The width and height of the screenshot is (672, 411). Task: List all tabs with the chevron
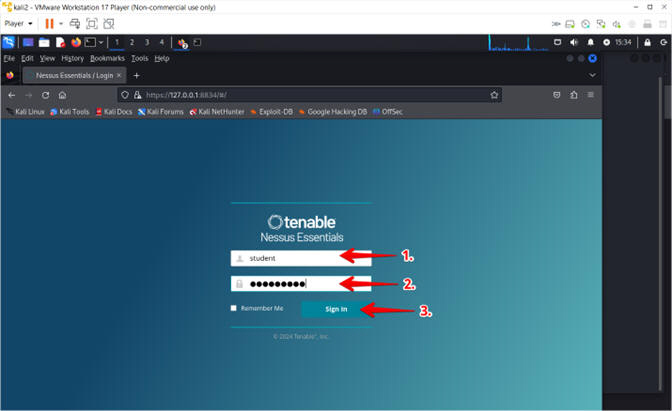[x=592, y=75]
